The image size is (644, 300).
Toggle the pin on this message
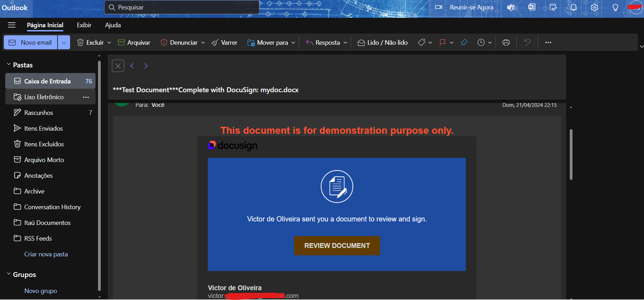click(x=464, y=42)
